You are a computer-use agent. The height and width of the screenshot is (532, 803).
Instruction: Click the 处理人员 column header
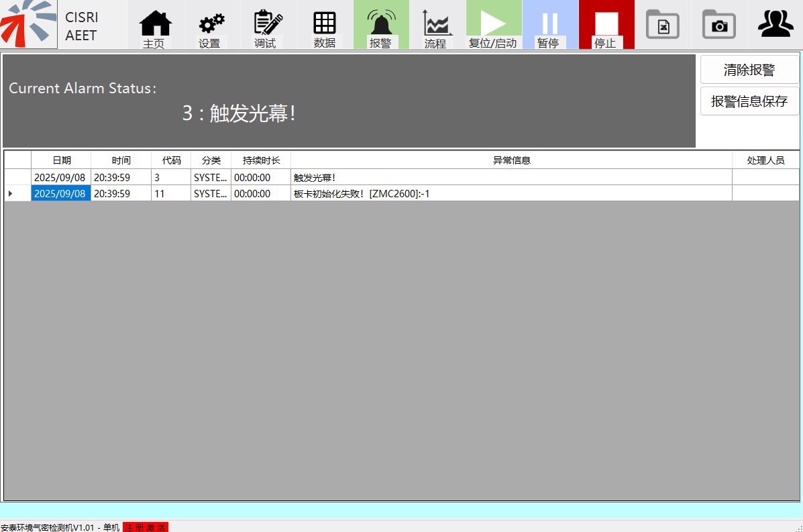coord(765,160)
